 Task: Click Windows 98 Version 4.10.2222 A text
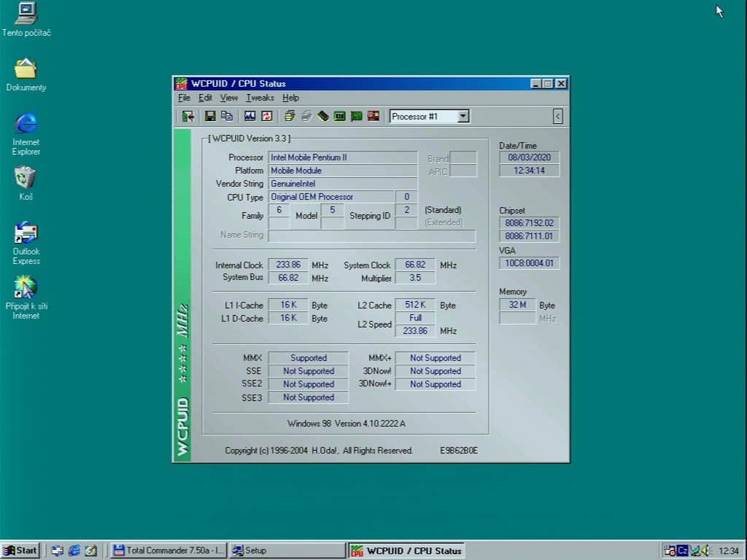(x=347, y=424)
